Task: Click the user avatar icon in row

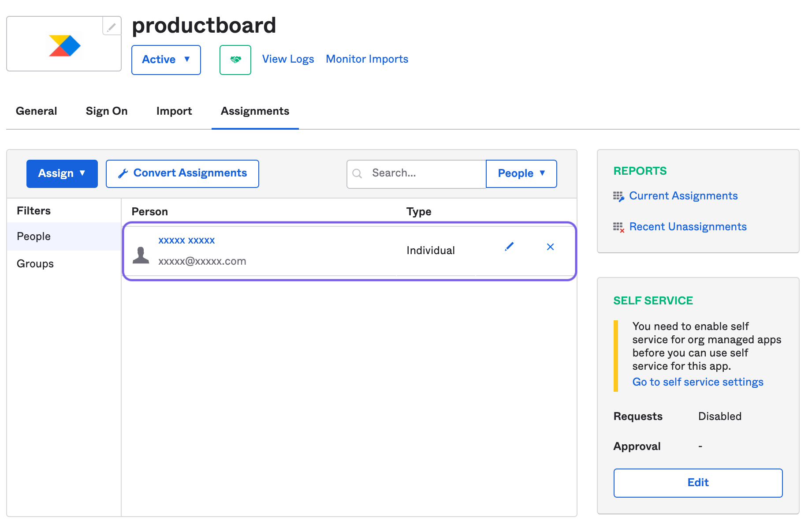Action: click(141, 255)
